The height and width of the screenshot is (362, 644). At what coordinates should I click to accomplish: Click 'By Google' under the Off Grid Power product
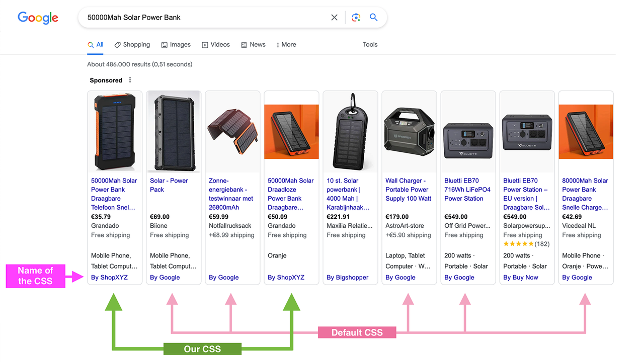[x=459, y=278]
